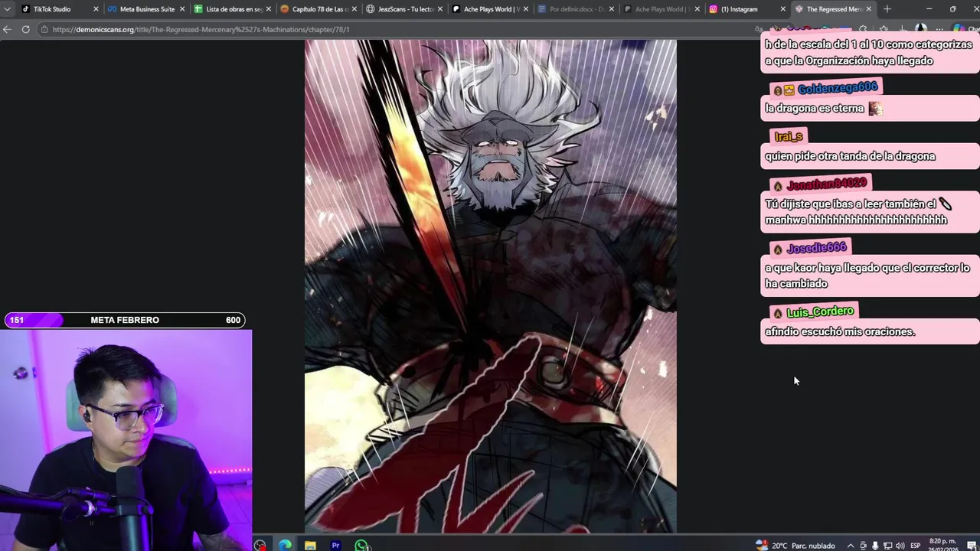Viewport: 980px width, 551px height.
Task: Switch to the Por definir.docx tab
Action: [577, 9]
